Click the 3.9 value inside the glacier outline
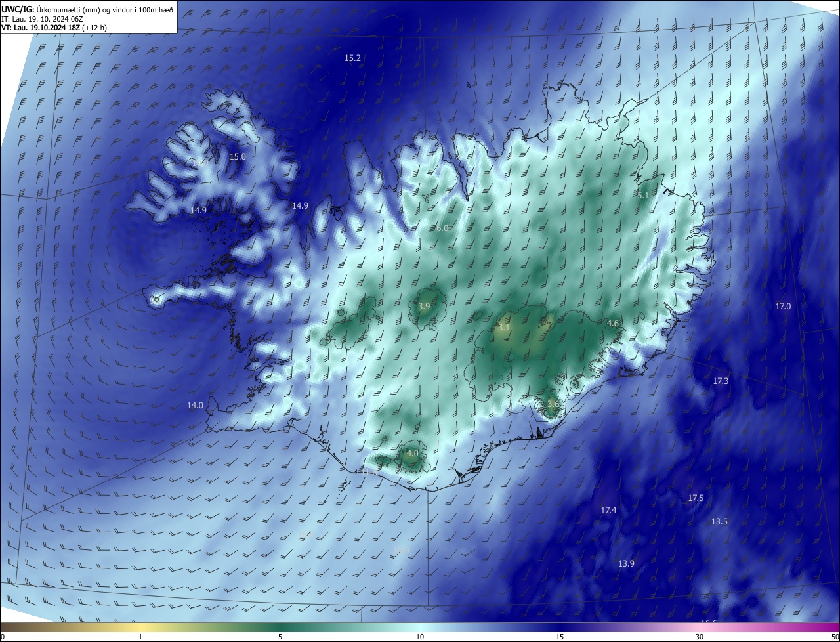 (x=424, y=307)
